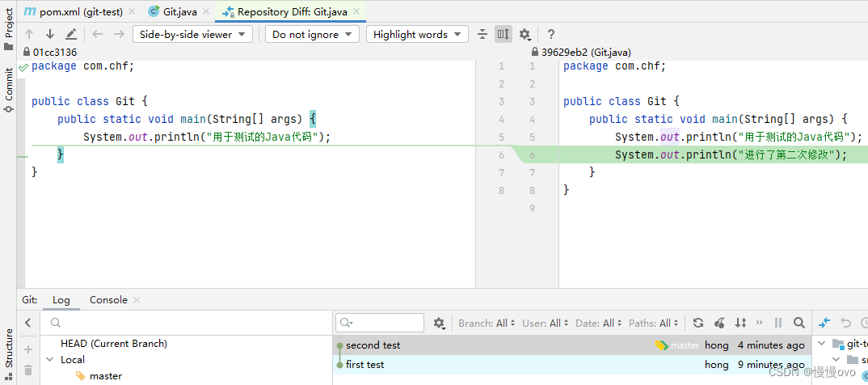Close the pom.xml tab
The width and height of the screenshot is (868, 385).
click(x=131, y=11)
